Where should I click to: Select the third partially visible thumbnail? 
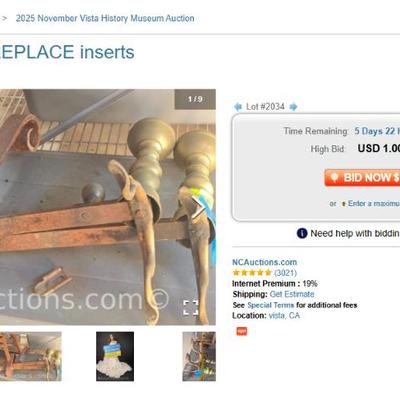(x=199, y=356)
